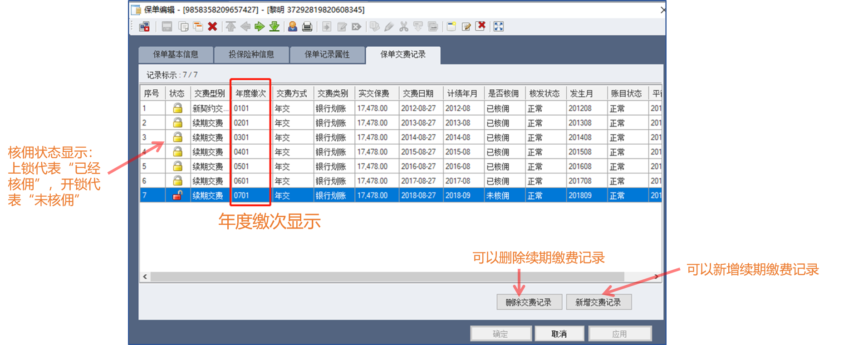Screen dimensions: 868x345
Task: Click the green right arrow next record icon
Action: point(260,27)
